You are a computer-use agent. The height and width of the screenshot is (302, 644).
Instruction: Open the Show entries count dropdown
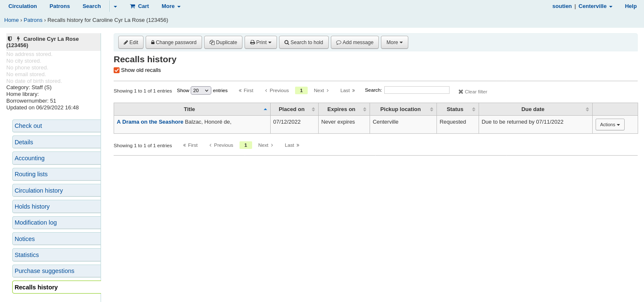coord(201,90)
